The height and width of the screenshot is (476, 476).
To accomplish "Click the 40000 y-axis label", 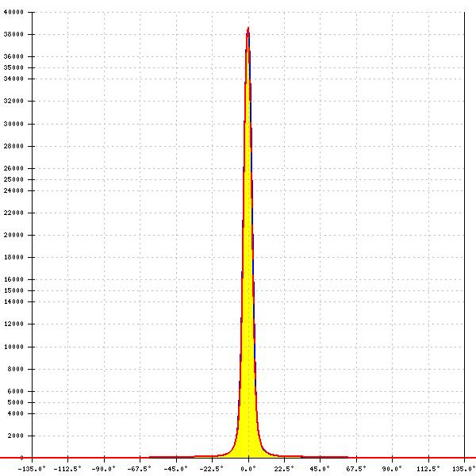I will 13,12.
